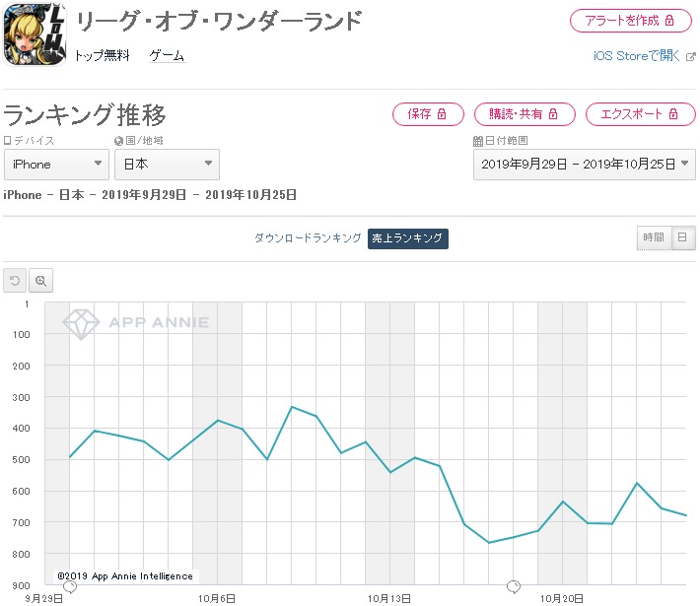Expand the date range dropdown
Viewport: 700px width, 606px height.
[x=585, y=165]
